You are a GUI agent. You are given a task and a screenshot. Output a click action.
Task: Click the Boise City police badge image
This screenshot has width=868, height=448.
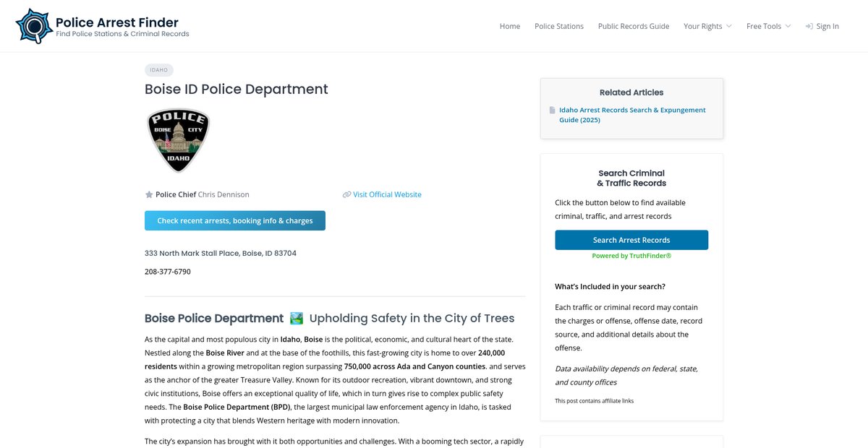(x=179, y=140)
